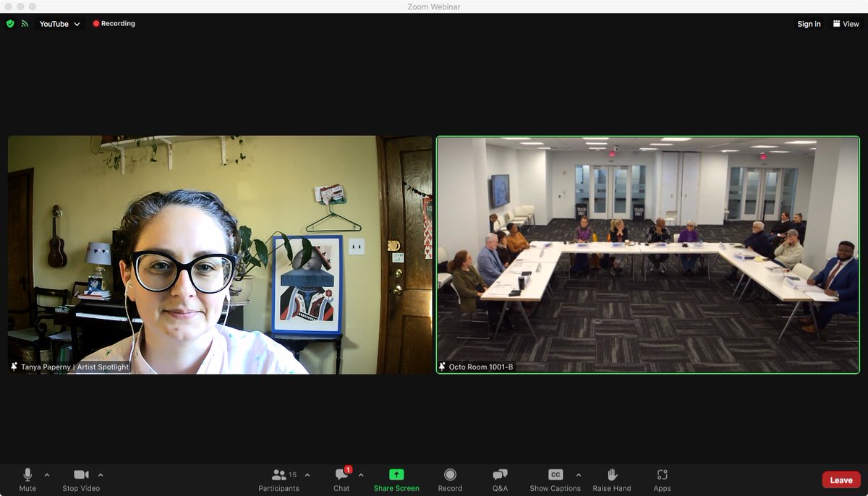868x496 pixels.
Task: Click the pin icon on Tanya Paperny's label
Action: click(x=14, y=367)
